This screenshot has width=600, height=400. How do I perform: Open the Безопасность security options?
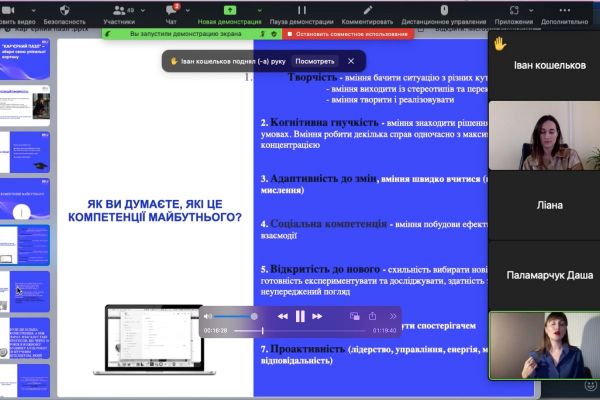[64, 13]
